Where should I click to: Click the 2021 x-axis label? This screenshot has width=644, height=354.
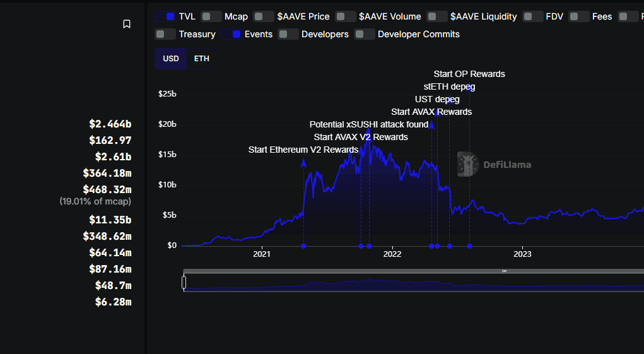(x=262, y=254)
